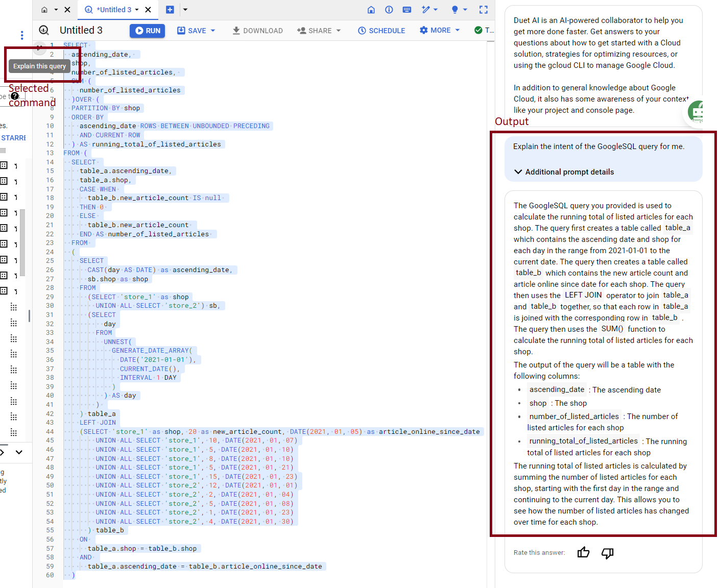This screenshot has height=588, width=720.
Task: Click the code line "AND CURRENT ROW"
Action: [110, 135]
